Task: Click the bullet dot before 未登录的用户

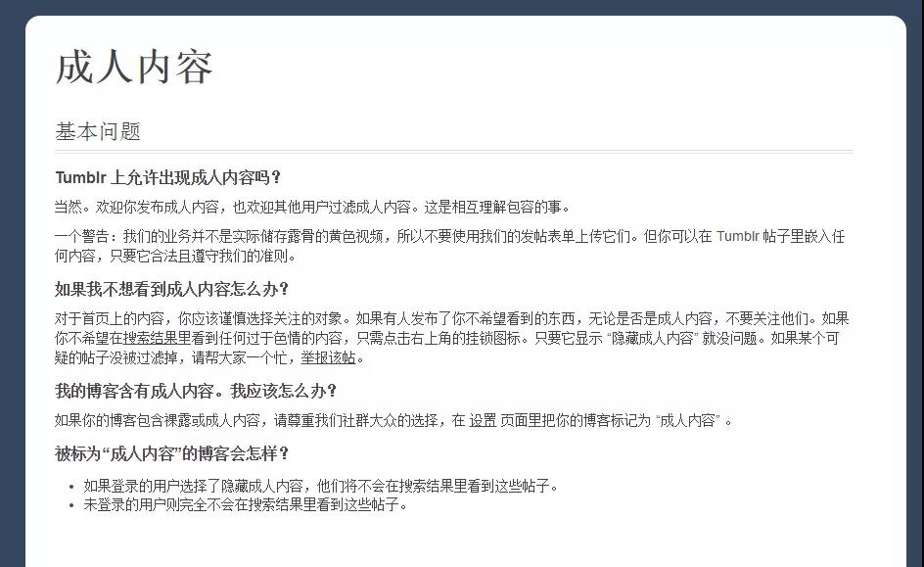Action: point(71,505)
